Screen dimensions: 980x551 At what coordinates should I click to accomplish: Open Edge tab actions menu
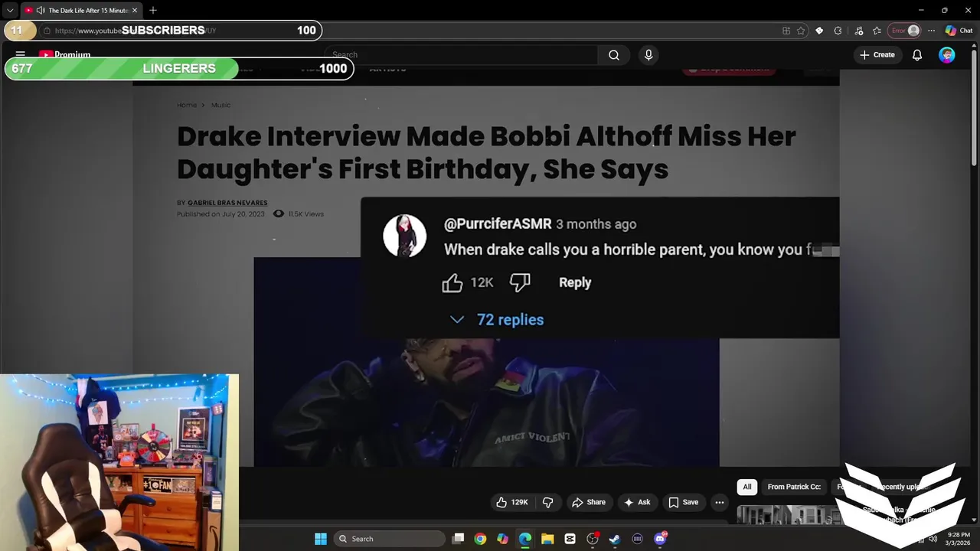click(10, 10)
